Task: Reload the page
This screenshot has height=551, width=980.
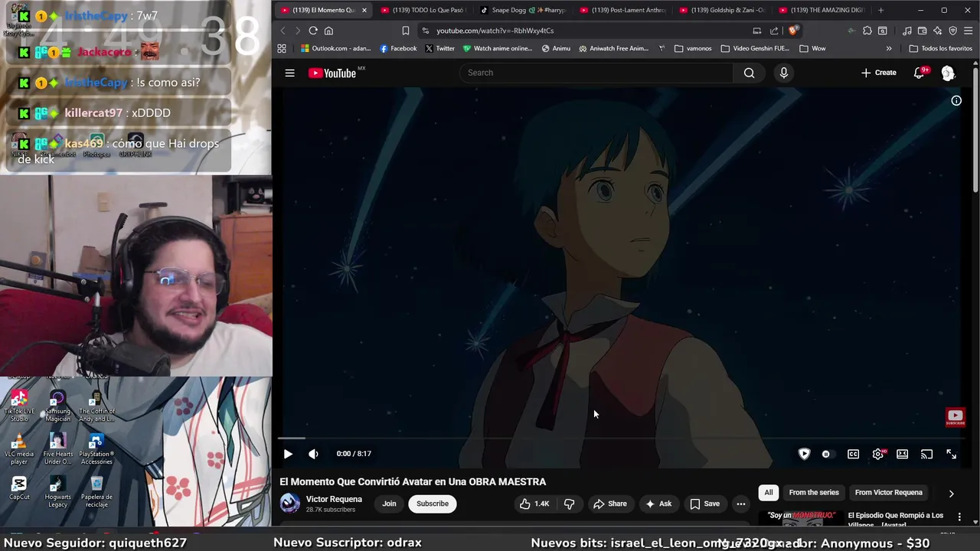Action: 313,31
